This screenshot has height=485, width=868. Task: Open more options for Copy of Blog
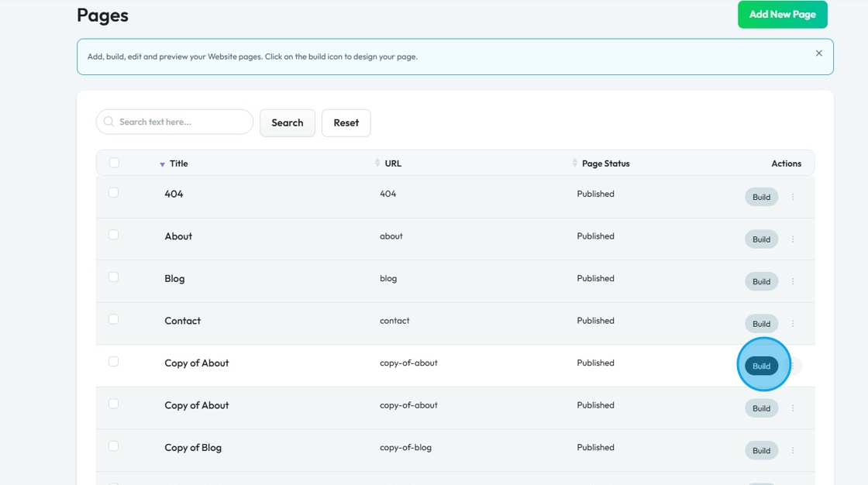pos(793,451)
